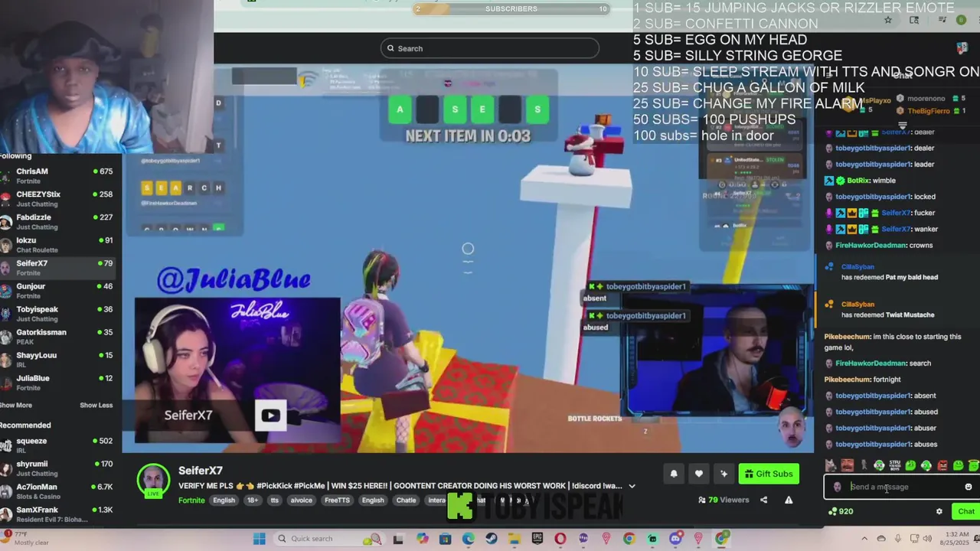Open ShayyLouu's IRL channel
The image size is (980, 551).
coord(57,360)
